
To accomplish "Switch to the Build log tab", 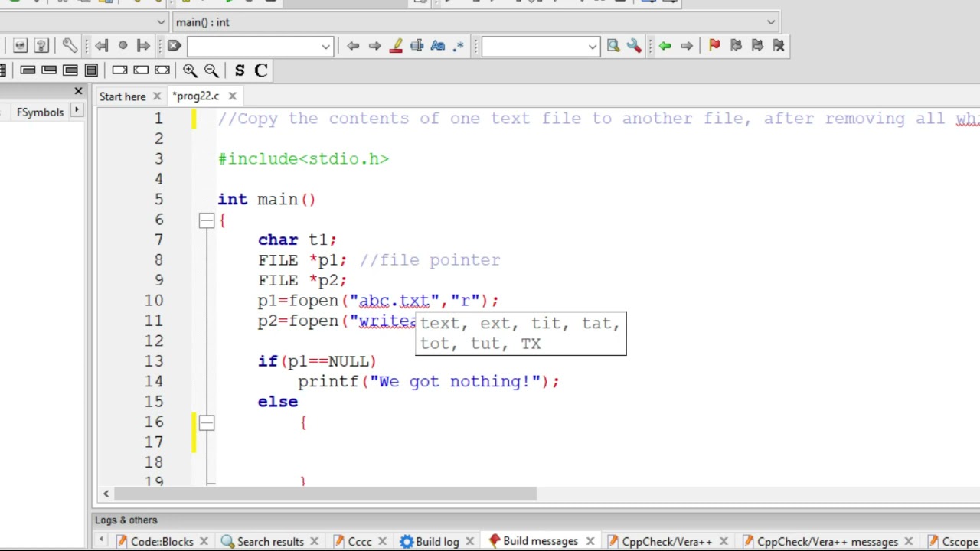I will (x=437, y=542).
